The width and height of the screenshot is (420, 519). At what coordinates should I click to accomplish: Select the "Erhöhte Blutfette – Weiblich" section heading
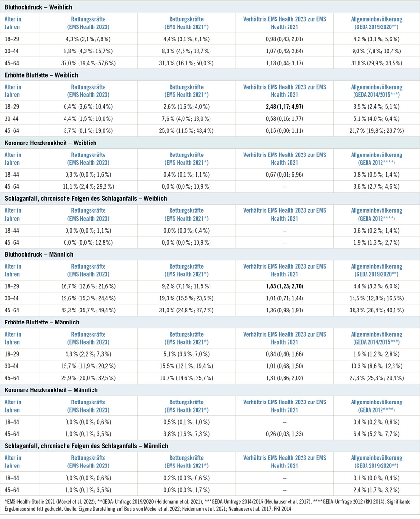(43, 75)
